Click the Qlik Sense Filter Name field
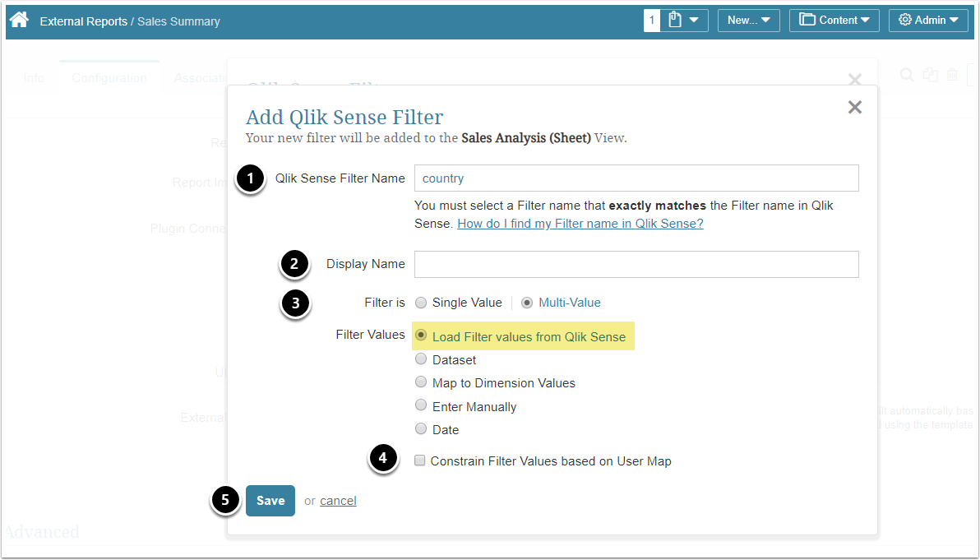 coord(636,178)
